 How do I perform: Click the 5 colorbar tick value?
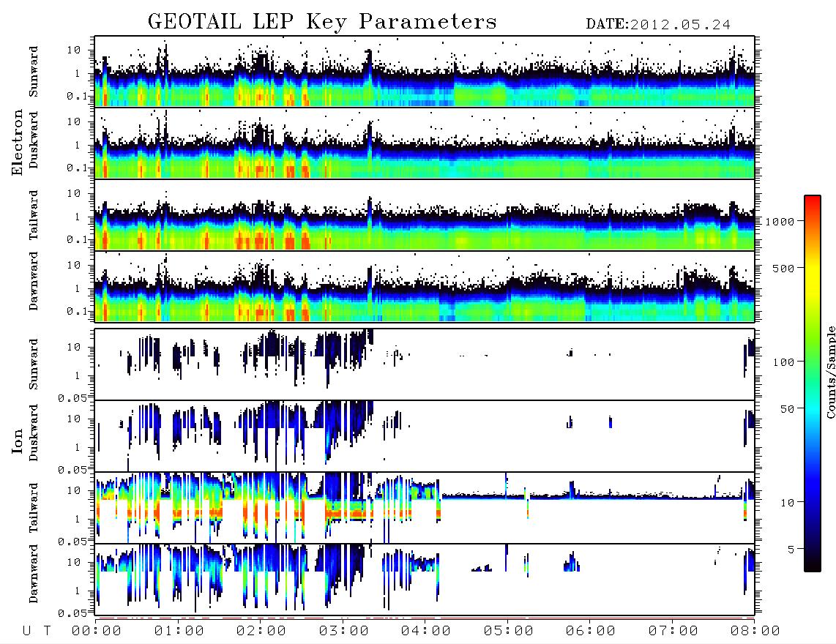[791, 549]
